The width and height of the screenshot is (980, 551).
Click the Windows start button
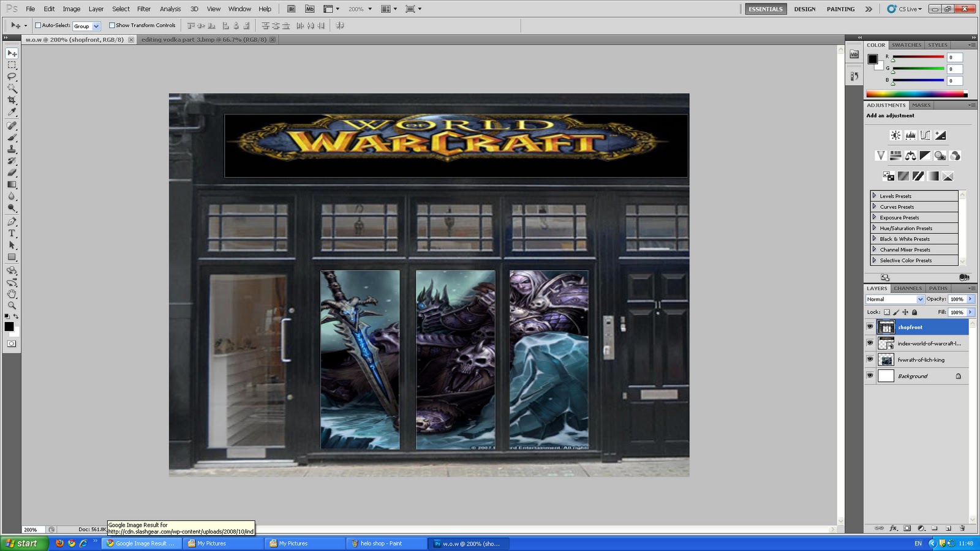(24, 543)
